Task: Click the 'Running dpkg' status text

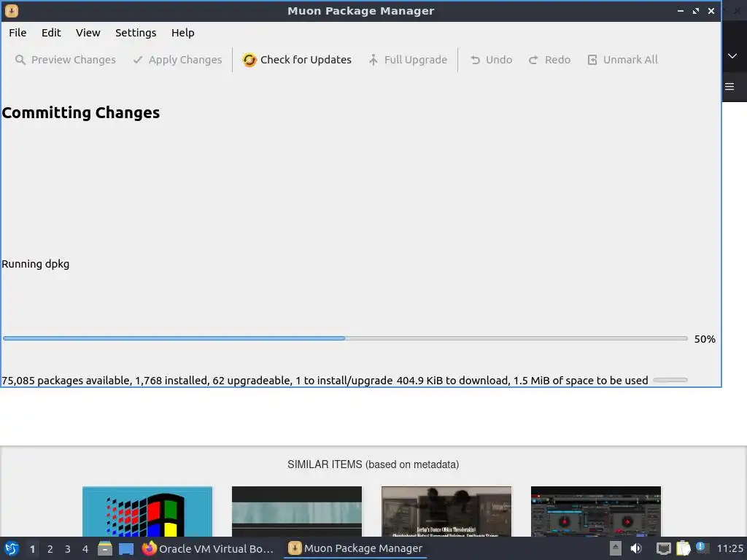Action: pyautogui.click(x=36, y=264)
